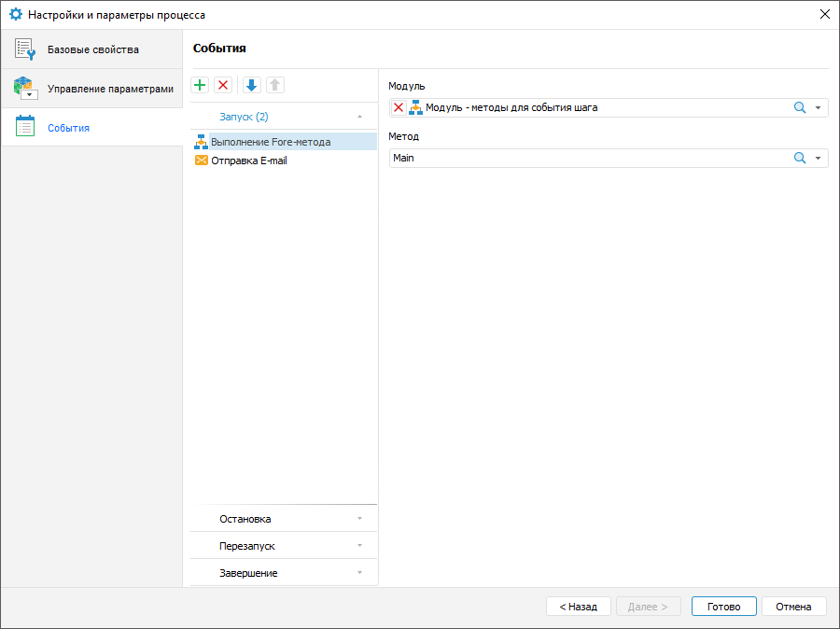
Task: Click the Назад button
Action: [578, 607]
